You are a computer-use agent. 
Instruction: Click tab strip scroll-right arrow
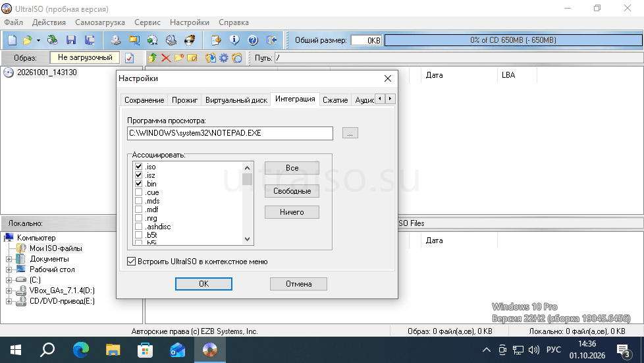click(390, 99)
